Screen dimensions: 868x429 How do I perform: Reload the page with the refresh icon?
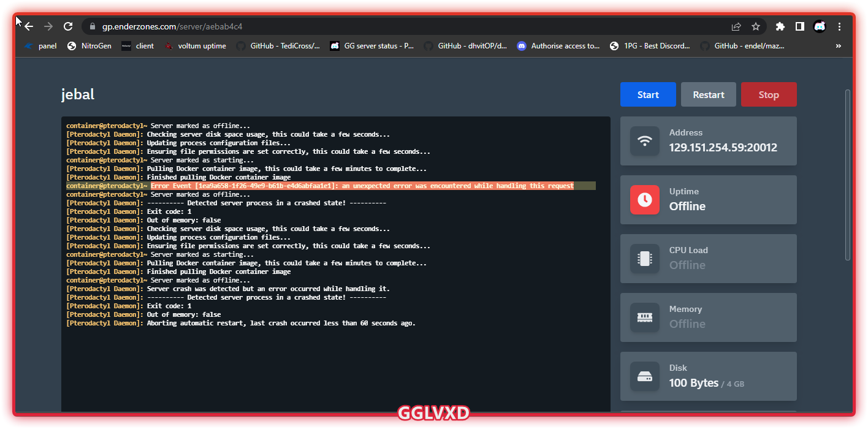(68, 26)
